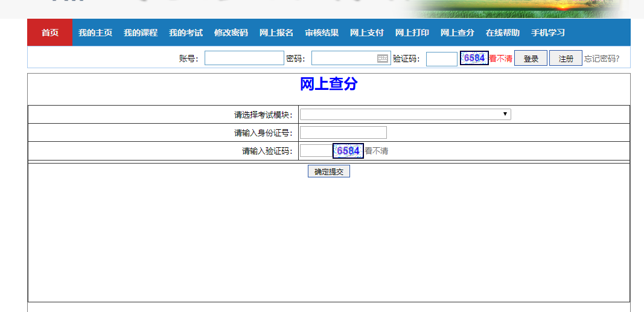
Task: Go to 网上查分 navigation item
Action: click(457, 33)
